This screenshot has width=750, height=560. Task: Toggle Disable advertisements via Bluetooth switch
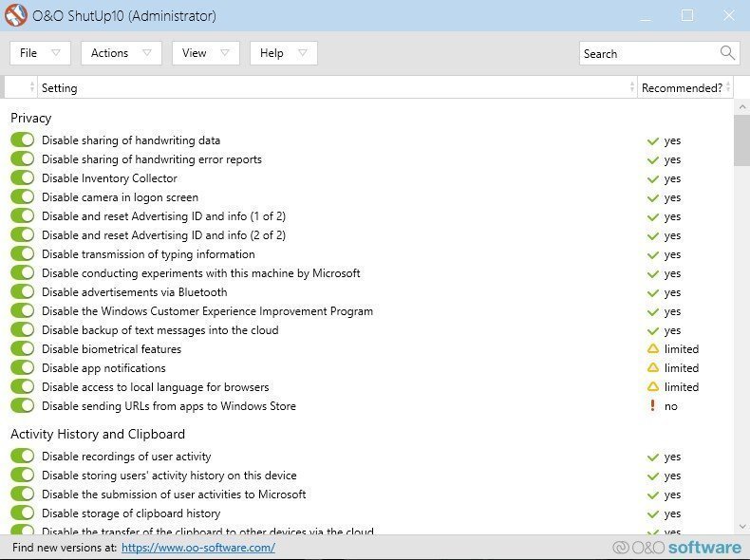click(23, 292)
